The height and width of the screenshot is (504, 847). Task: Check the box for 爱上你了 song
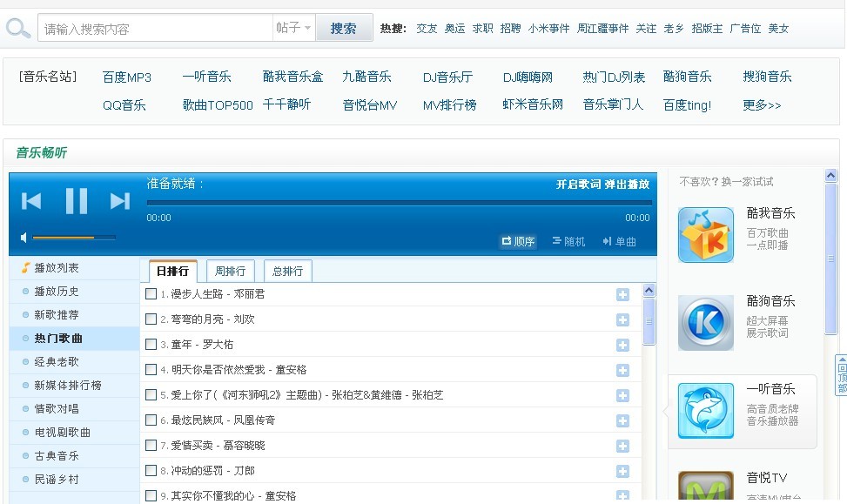(x=151, y=395)
